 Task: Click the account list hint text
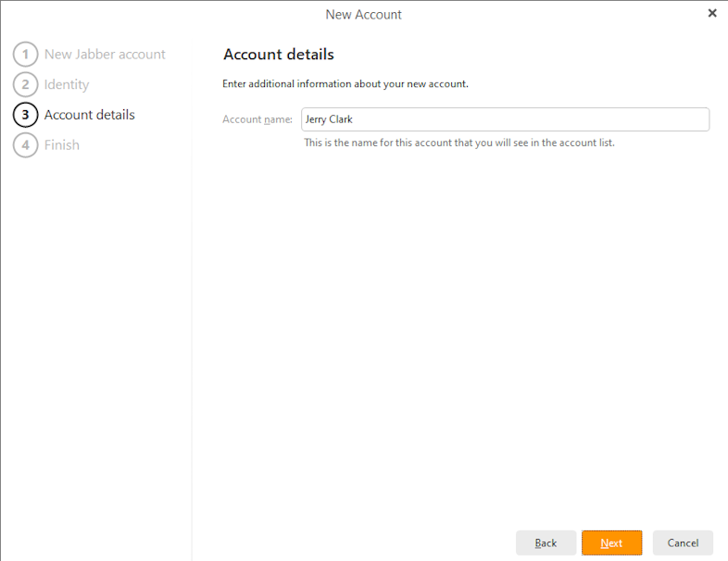(x=459, y=143)
